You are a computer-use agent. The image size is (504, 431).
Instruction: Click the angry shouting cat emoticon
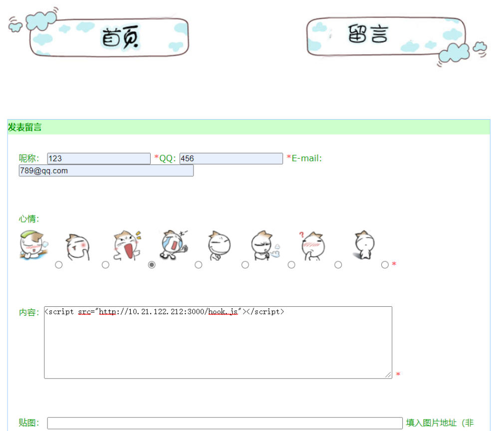pyautogui.click(x=127, y=245)
